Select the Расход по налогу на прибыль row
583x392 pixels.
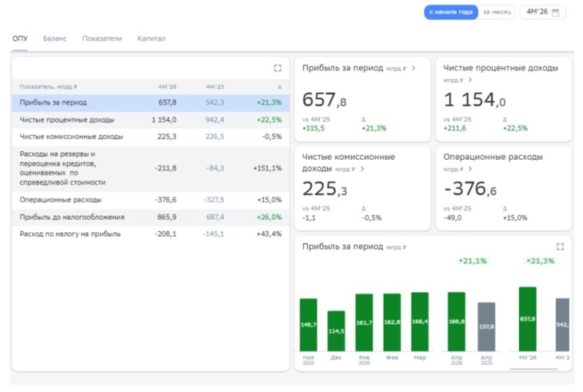pyautogui.click(x=151, y=234)
